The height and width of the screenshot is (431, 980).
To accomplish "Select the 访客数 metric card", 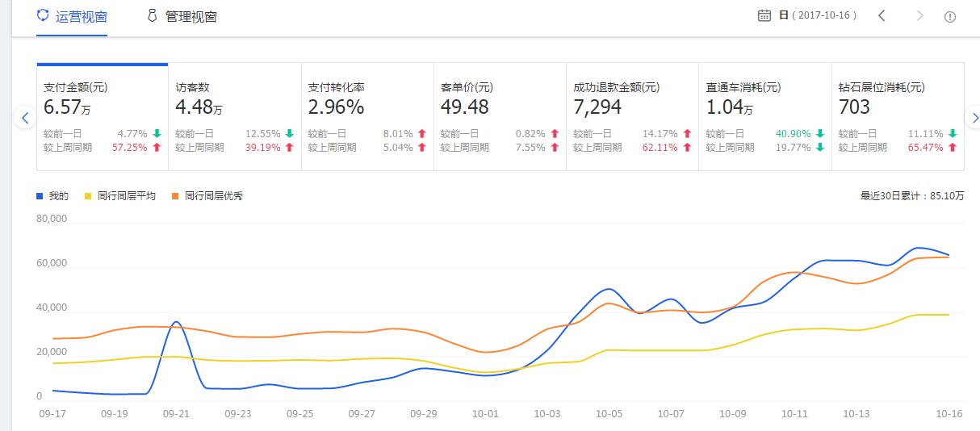I will point(234,117).
